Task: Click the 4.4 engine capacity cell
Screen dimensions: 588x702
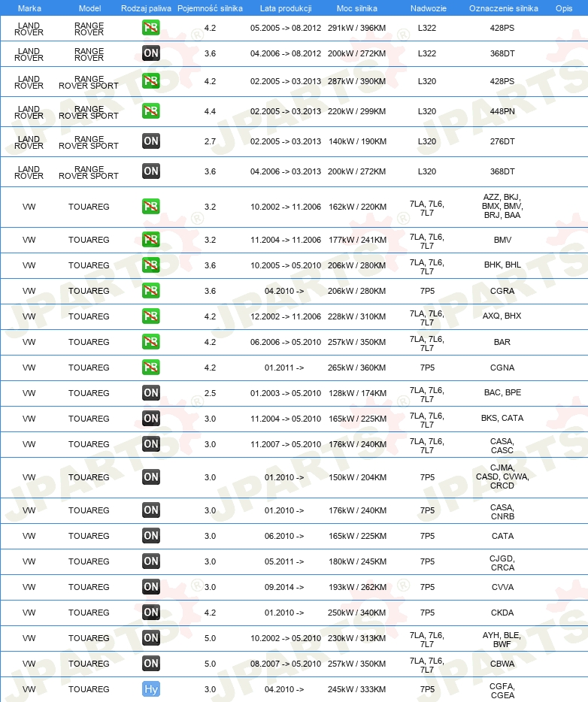Action: point(210,111)
